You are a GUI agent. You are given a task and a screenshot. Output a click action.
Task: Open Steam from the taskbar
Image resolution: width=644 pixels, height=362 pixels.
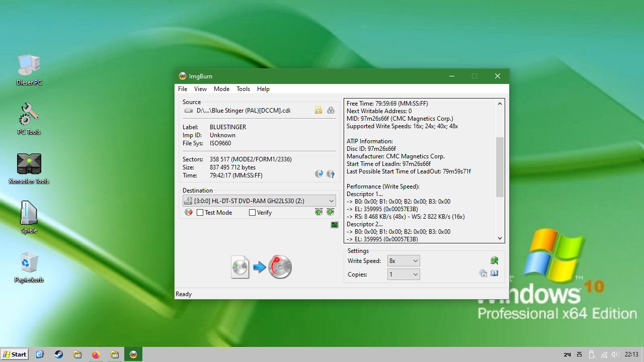point(58,354)
